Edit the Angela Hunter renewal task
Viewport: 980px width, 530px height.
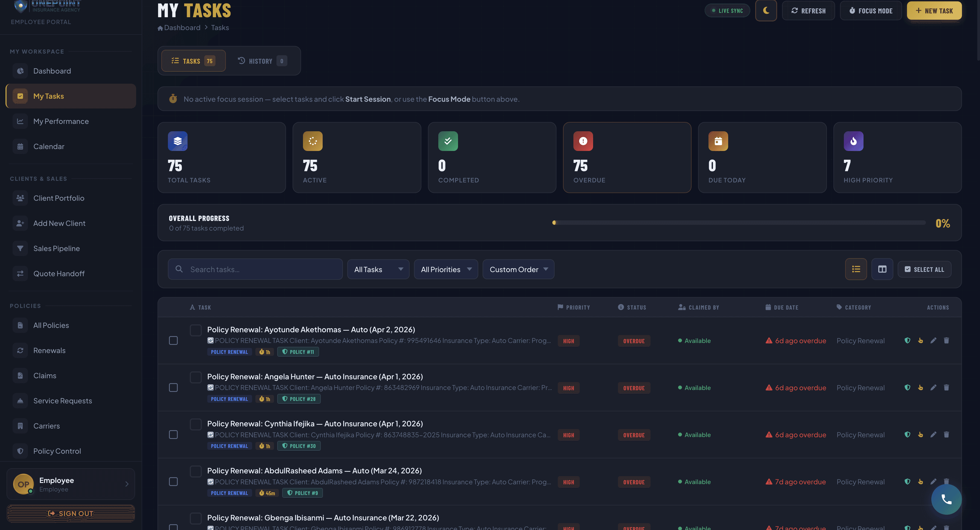click(933, 388)
